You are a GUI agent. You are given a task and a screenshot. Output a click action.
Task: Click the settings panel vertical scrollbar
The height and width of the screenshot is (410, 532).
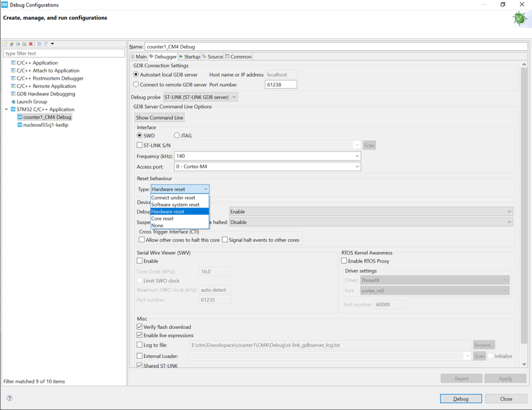click(x=524, y=206)
